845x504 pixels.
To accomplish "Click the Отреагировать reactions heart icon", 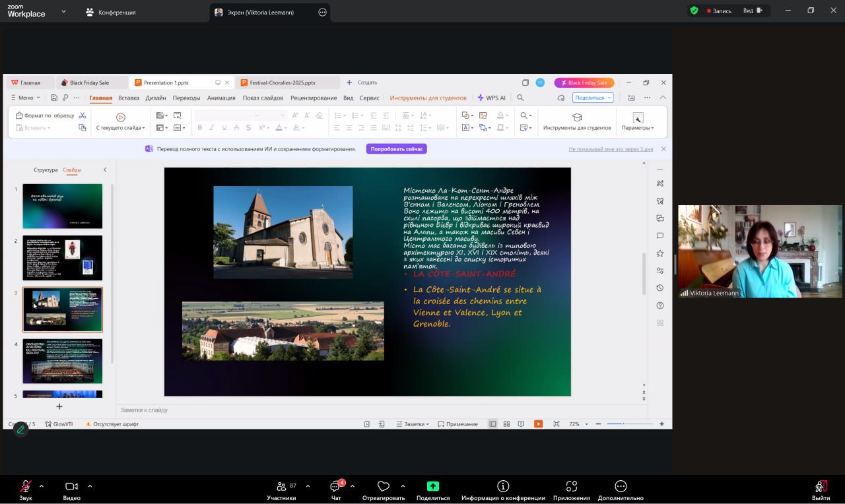I will click(x=384, y=486).
